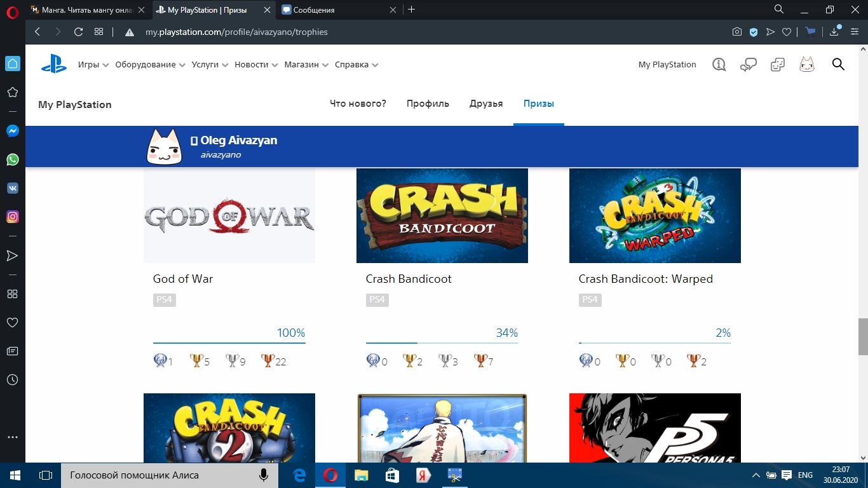Open PlayStation friends smiley icon
Screen dimensions: 868x488
pos(778,64)
